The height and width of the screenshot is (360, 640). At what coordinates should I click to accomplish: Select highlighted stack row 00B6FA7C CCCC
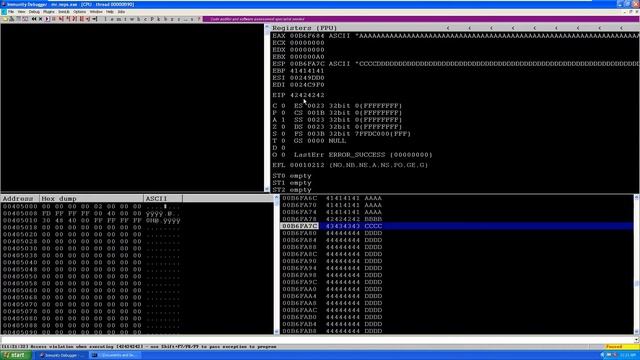457,226
